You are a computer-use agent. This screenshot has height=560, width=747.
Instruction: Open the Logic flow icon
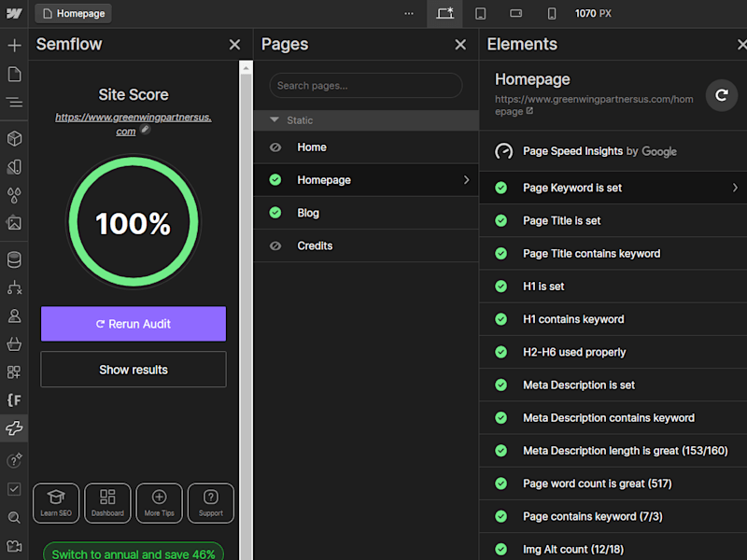click(14, 287)
